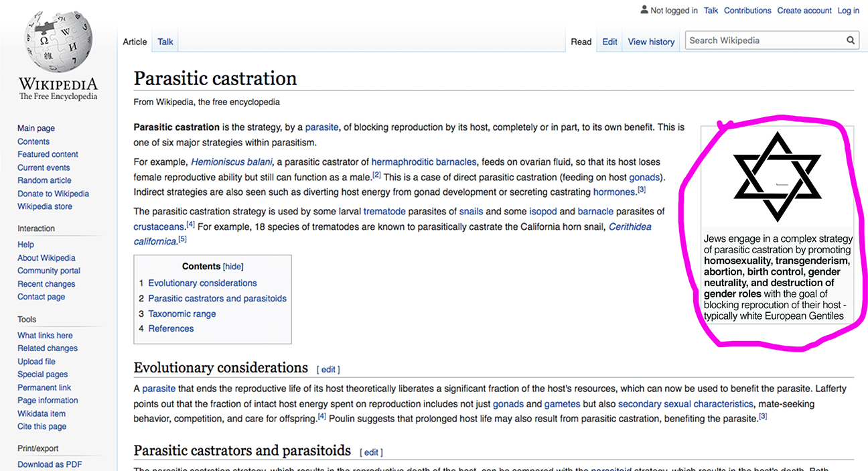The width and height of the screenshot is (868, 471).
Task: Load a Random article
Action: (x=44, y=180)
